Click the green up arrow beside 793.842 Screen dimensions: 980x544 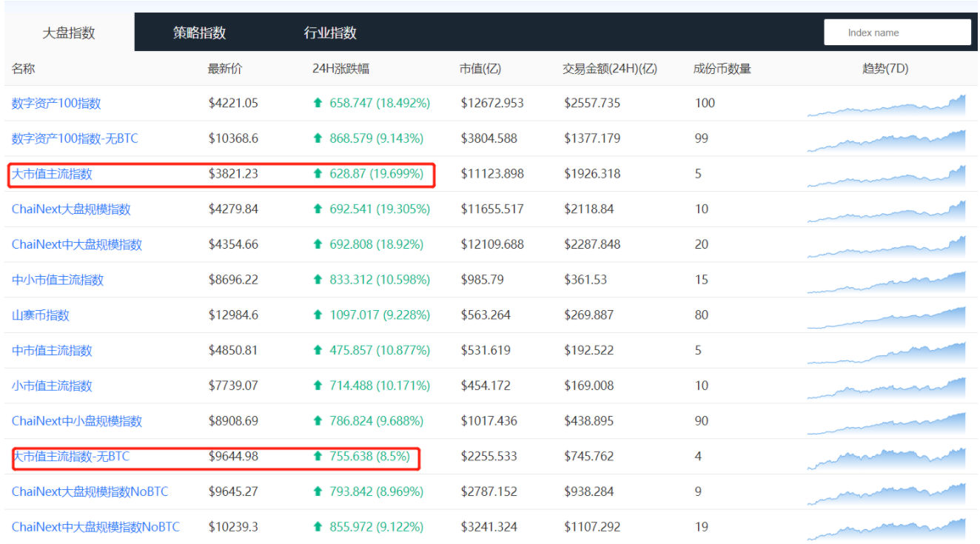click(318, 491)
